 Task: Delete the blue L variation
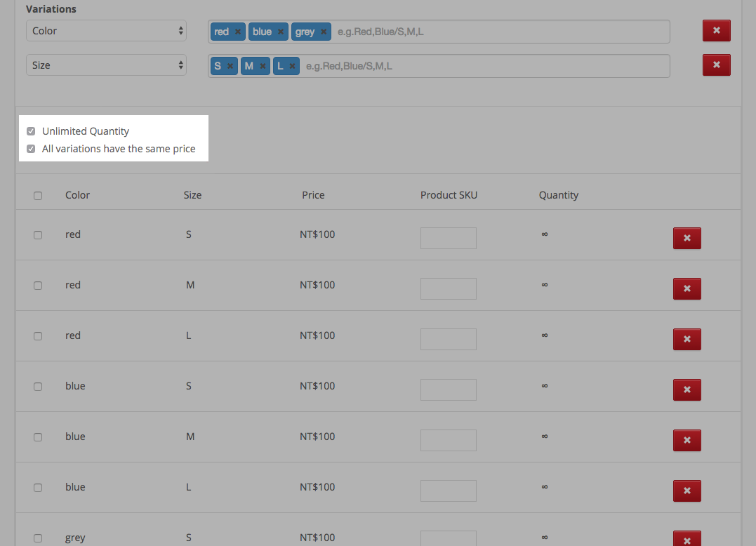pos(687,491)
